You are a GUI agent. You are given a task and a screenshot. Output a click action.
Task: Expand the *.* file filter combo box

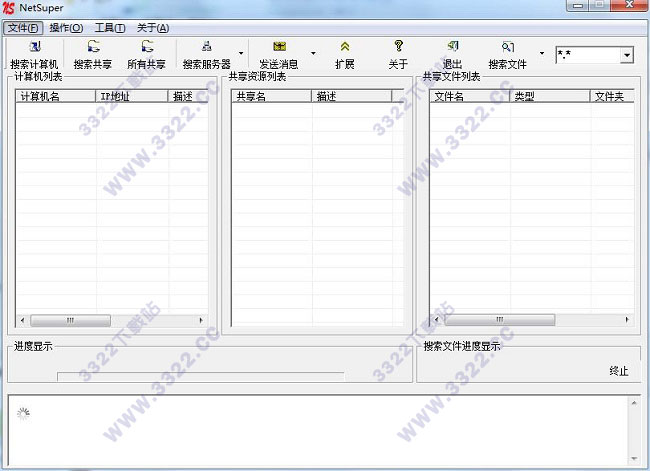coord(627,55)
